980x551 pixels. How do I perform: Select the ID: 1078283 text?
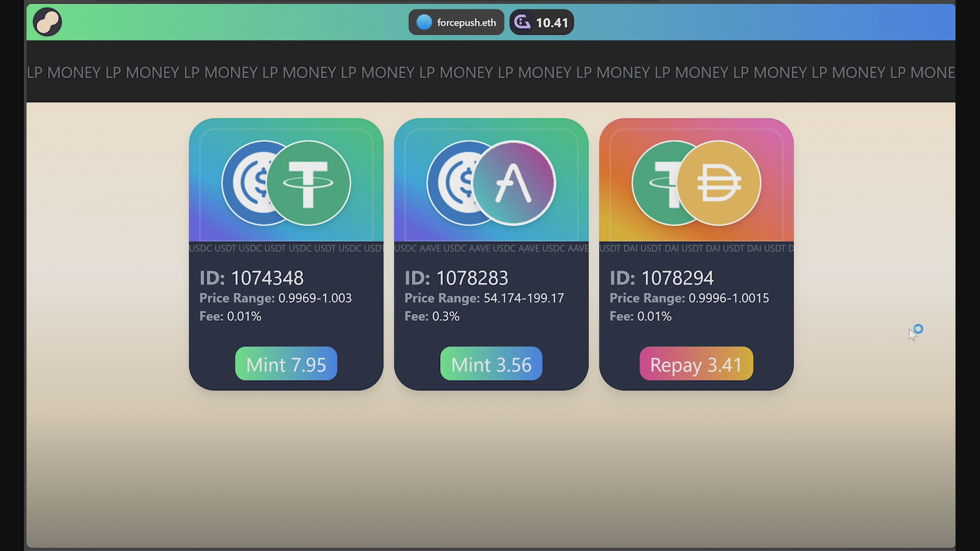pyautogui.click(x=456, y=278)
